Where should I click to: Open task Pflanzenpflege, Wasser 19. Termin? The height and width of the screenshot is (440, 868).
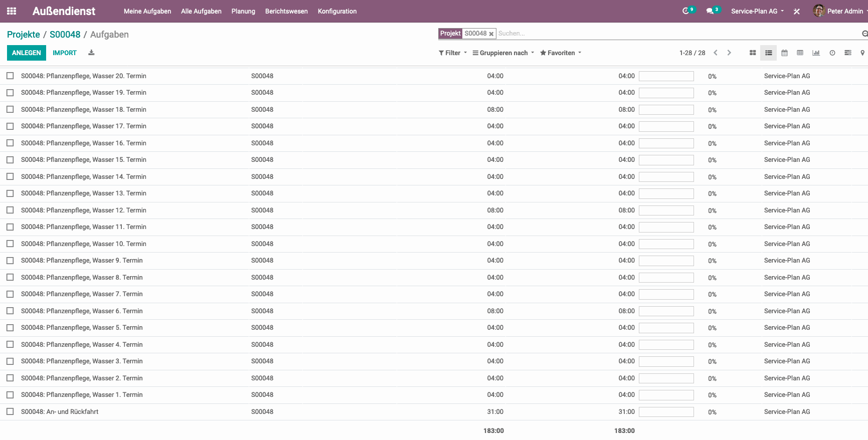click(84, 93)
